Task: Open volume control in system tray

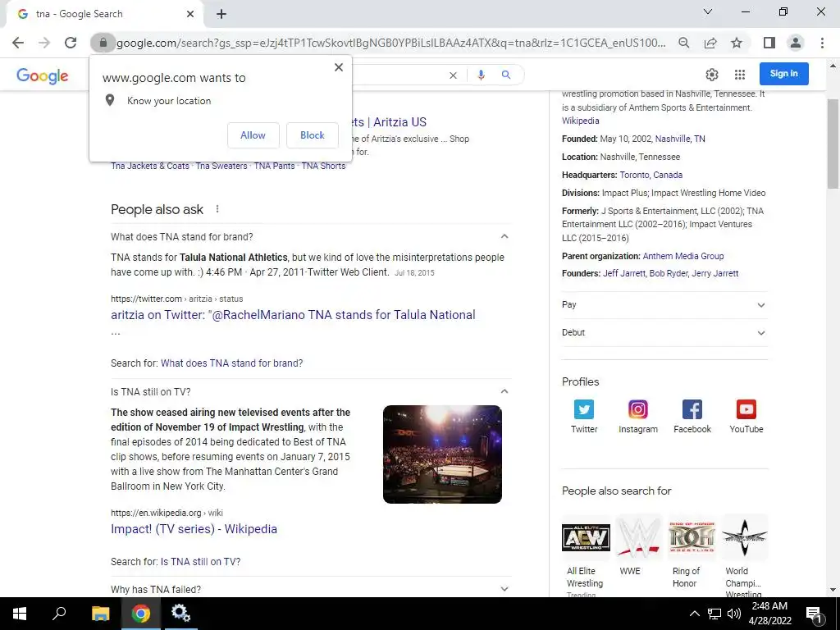Action: (x=734, y=614)
